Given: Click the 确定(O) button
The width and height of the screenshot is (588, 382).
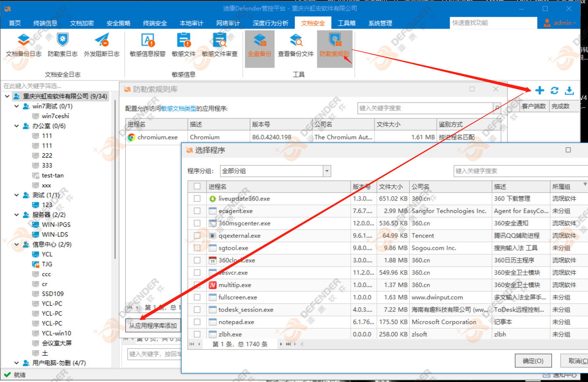Looking at the screenshot, I should click(x=533, y=361).
